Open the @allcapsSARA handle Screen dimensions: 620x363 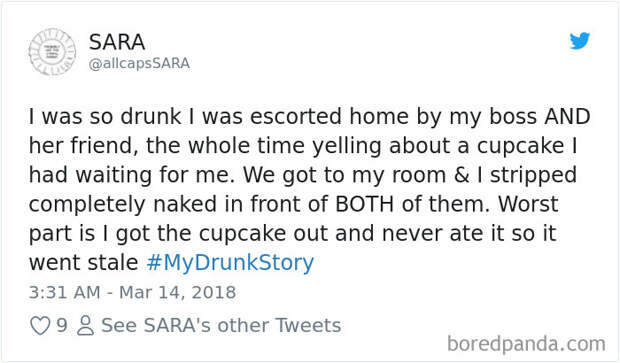pos(139,64)
